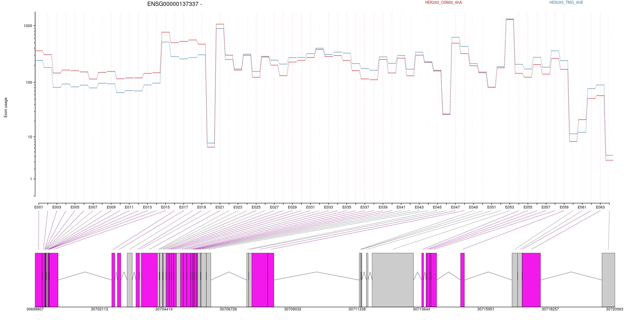644x322 pixels.
Task: Click exon label E053
Action: coord(510,207)
